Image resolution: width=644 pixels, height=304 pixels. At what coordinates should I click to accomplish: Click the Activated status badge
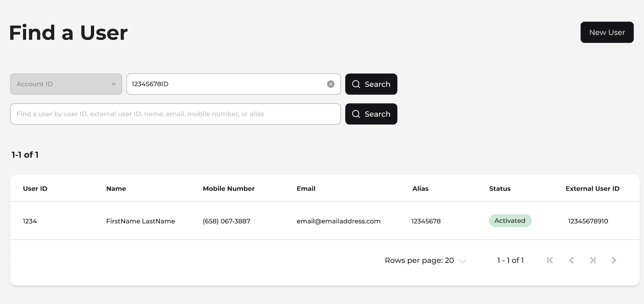(x=510, y=221)
